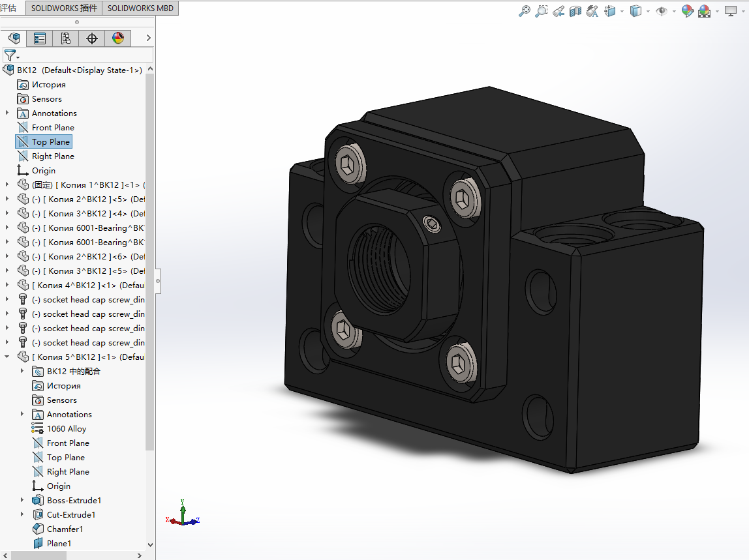Select the nested Top Plane under Копия 5

(x=66, y=458)
